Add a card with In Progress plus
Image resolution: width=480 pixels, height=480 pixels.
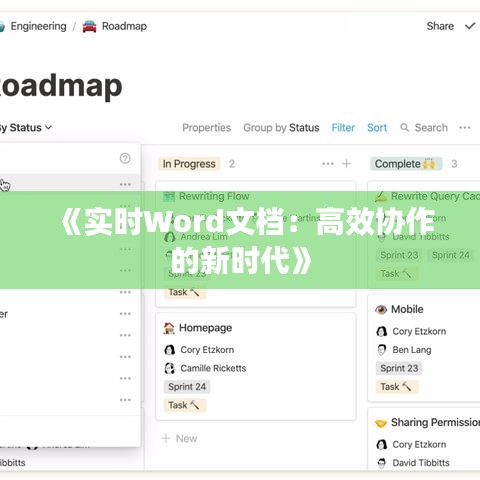click(347, 164)
